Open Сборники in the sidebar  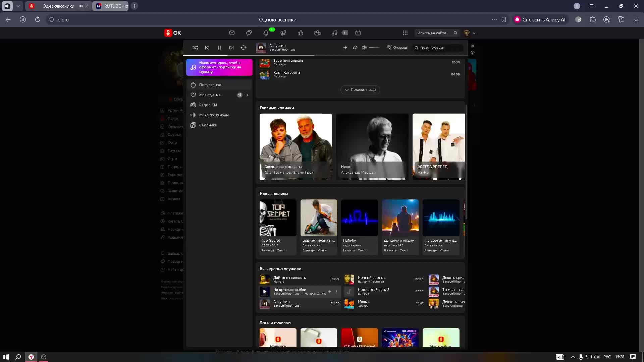[x=219, y=125]
